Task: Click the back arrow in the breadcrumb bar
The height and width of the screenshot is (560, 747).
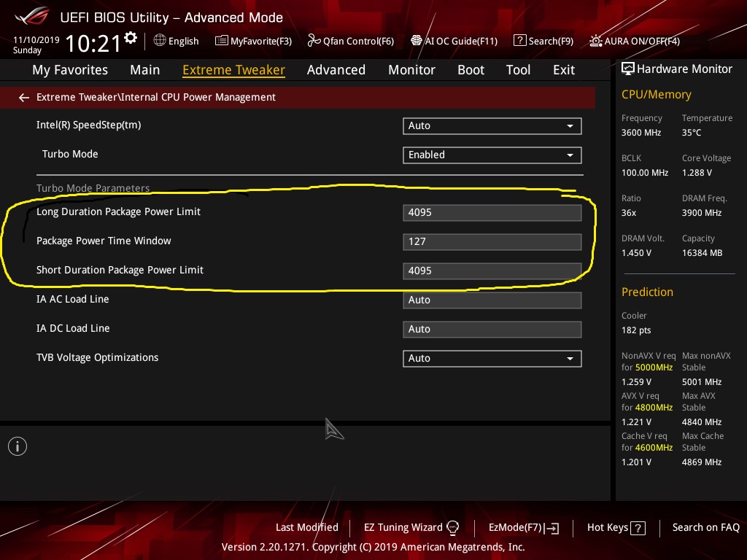Action: point(24,98)
